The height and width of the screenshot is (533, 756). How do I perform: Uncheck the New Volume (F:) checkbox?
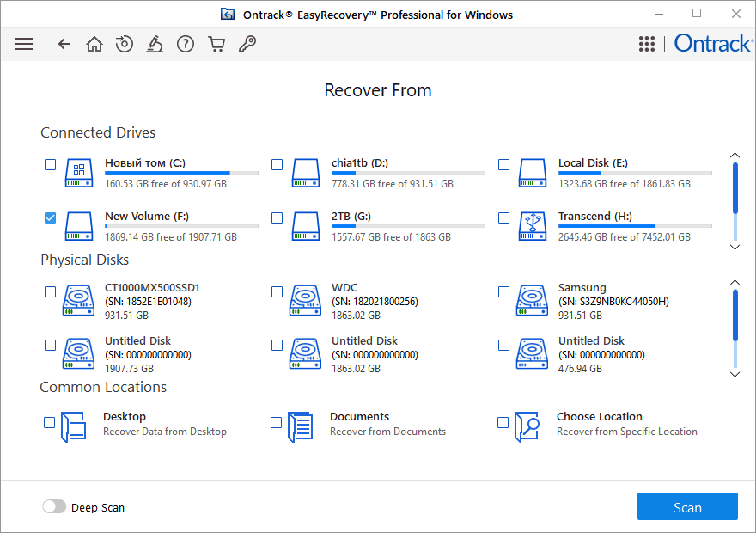(50, 218)
